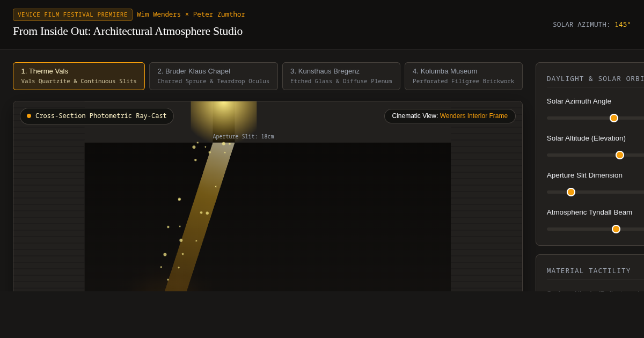Click the Solar Azimuth Angle label

point(579,101)
